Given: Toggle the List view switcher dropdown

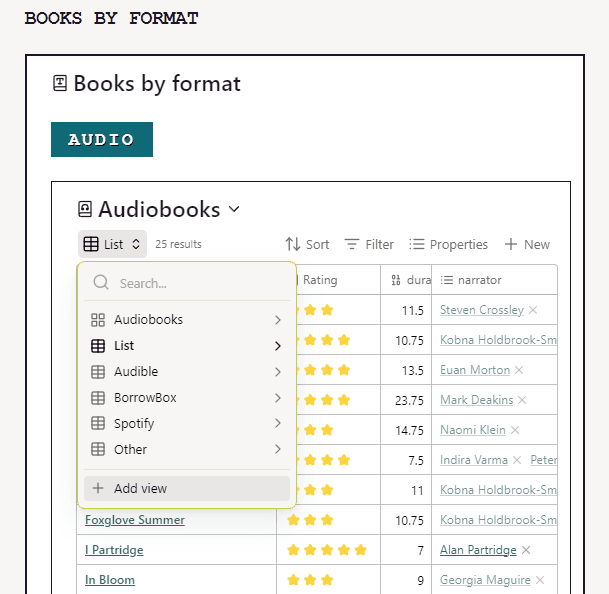Looking at the screenshot, I should (x=113, y=244).
